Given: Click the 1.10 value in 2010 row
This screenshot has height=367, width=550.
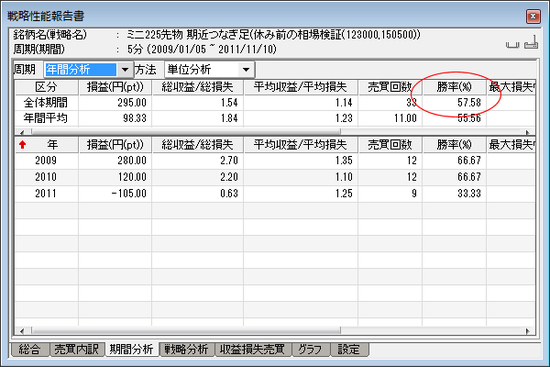Looking at the screenshot, I should coord(344,177).
